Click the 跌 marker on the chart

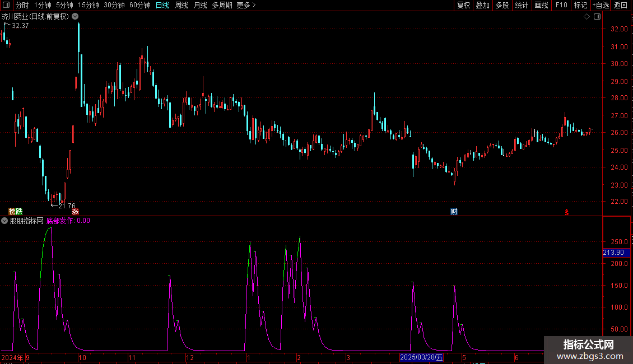pyautogui.click(x=19, y=212)
